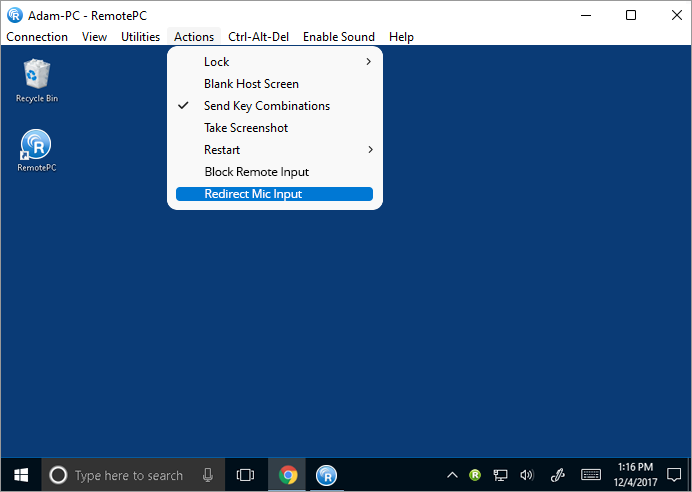Image resolution: width=692 pixels, height=492 pixels.
Task: Activate the microphone icon in search box
Action: pyautogui.click(x=208, y=475)
